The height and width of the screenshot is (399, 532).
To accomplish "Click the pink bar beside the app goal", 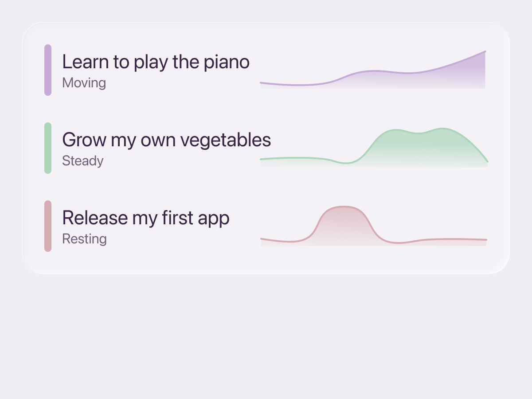I will (x=48, y=226).
